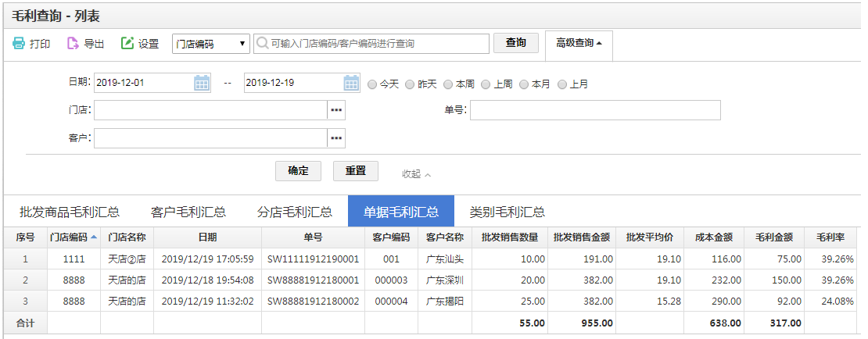Click order number SW11111912190001

[314, 259]
